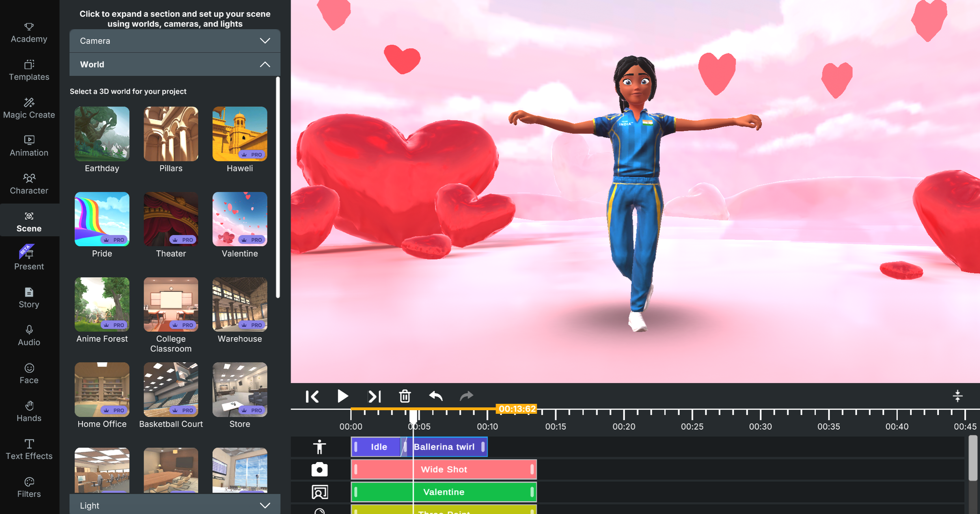Screen dimensions: 980x514
Task: Select the Templates panel
Action: (x=29, y=70)
